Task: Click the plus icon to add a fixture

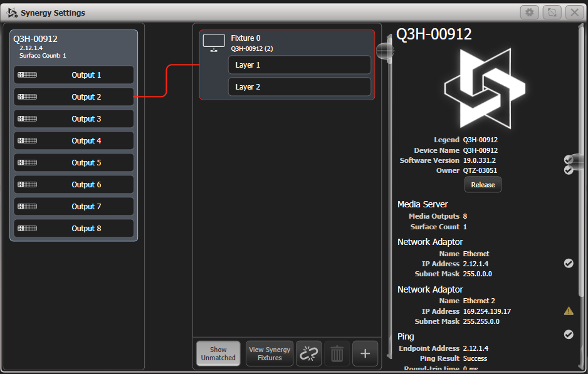Action: tap(365, 353)
